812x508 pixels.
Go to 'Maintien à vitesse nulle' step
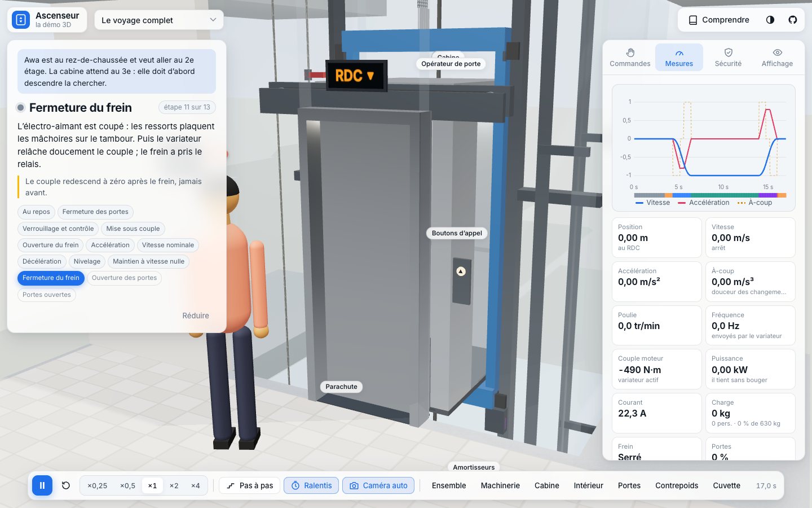pyautogui.click(x=148, y=261)
